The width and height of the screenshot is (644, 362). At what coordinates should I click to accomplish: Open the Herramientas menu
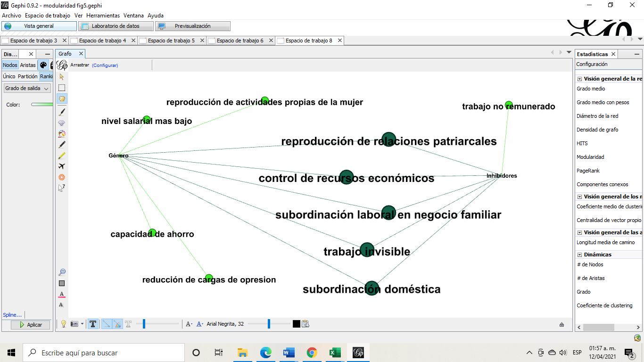pyautogui.click(x=103, y=16)
